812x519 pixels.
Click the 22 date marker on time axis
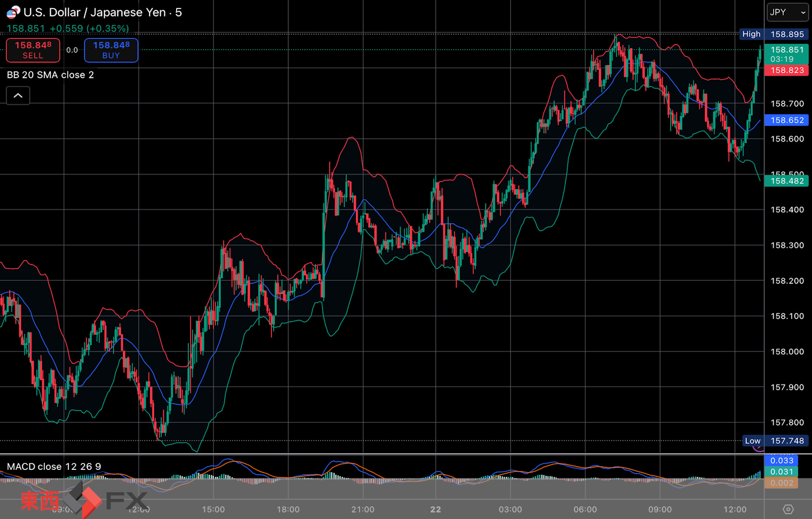pos(435,509)
